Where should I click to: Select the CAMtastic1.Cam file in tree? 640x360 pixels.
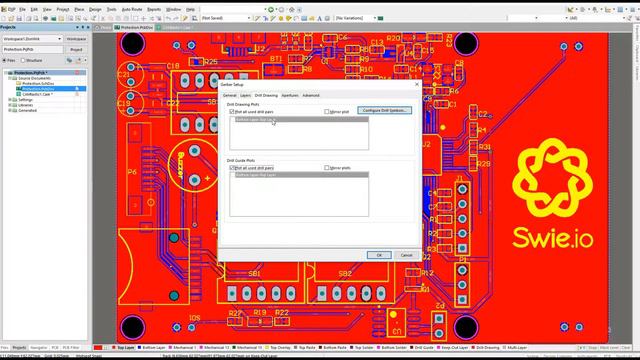click(x=37, y=94)
